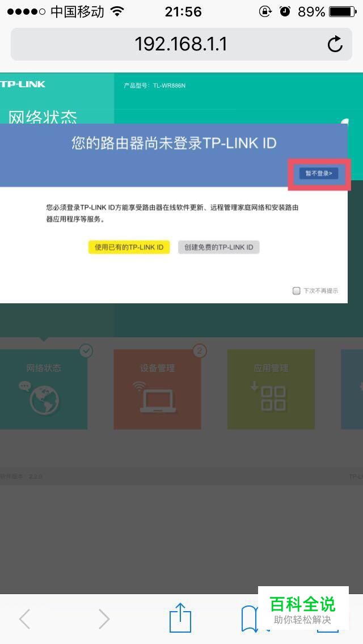Click the number 2 badge on 设备管理
Viewport: 363px width, 644px height.
click(200, 351)
